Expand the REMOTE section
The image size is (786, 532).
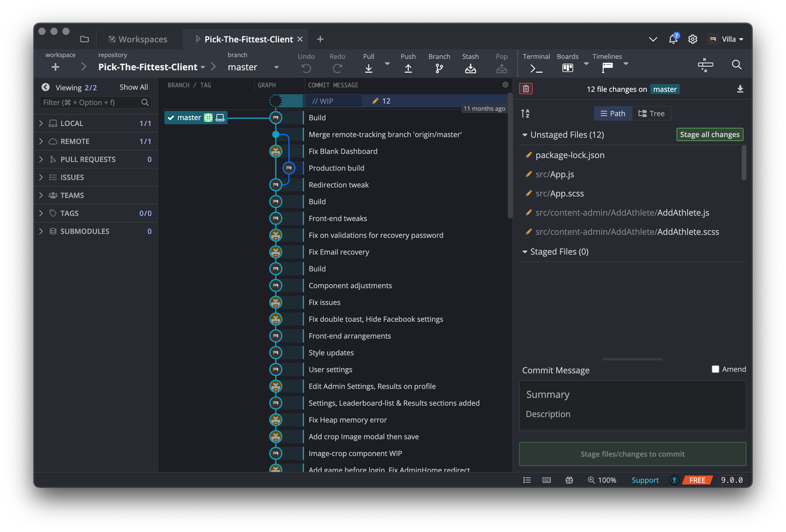click(x=75, y=141)
